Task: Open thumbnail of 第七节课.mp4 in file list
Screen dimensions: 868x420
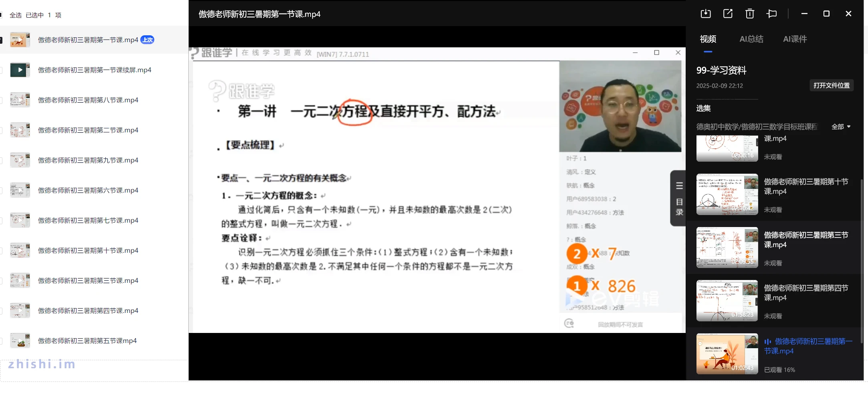Action: pos(20,220)
